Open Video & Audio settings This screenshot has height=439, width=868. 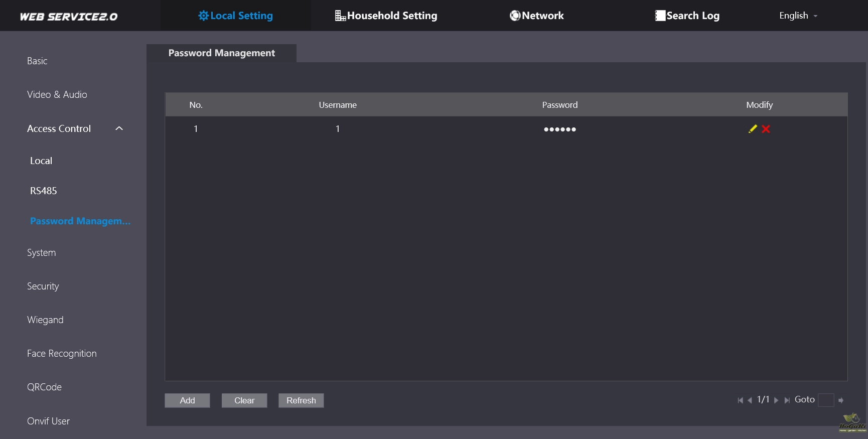click(x=57, y=94)
